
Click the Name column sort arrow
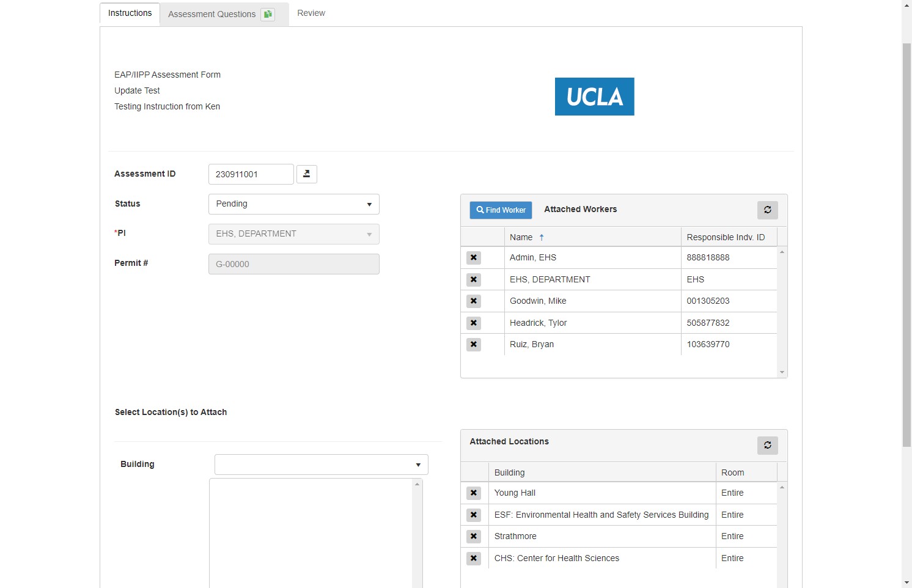click(542, 237)
